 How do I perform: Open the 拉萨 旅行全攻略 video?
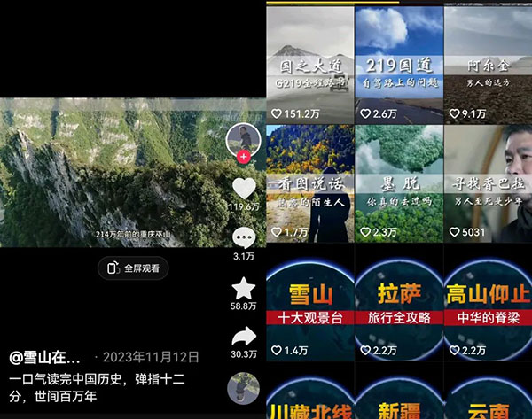tap(398, 301)
